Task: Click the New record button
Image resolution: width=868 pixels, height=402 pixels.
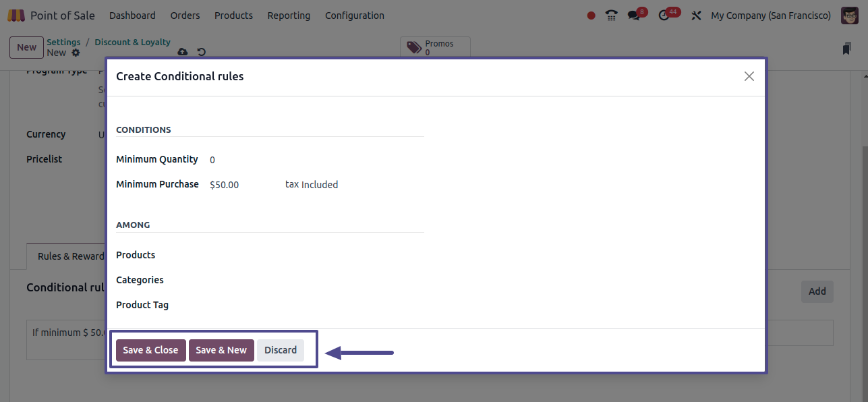Action: 26,47
